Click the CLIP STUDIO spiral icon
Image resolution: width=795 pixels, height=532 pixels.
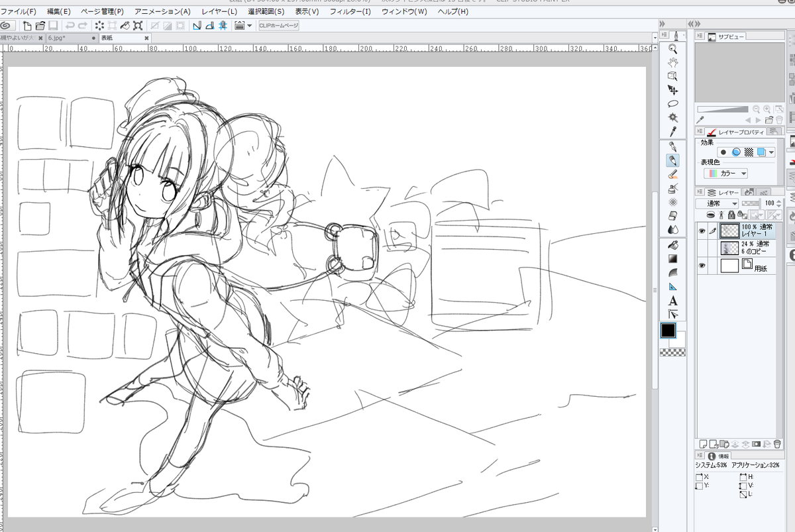[x=7, y=26]
